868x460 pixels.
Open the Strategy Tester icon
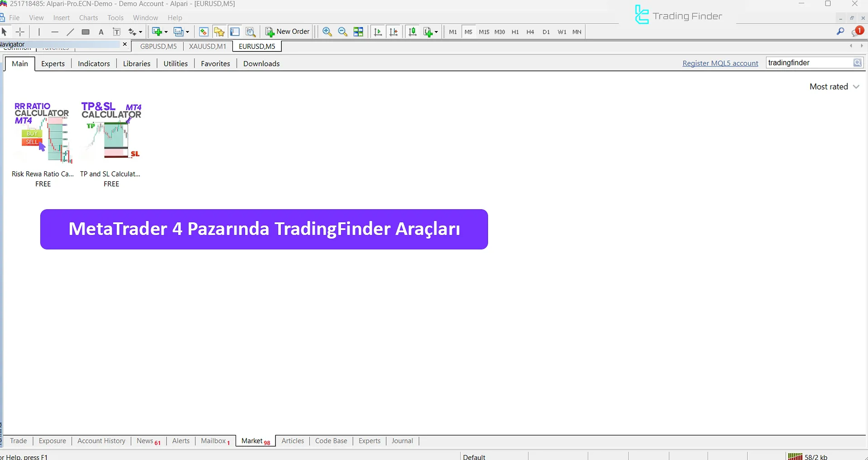click(x=251, y=32)
